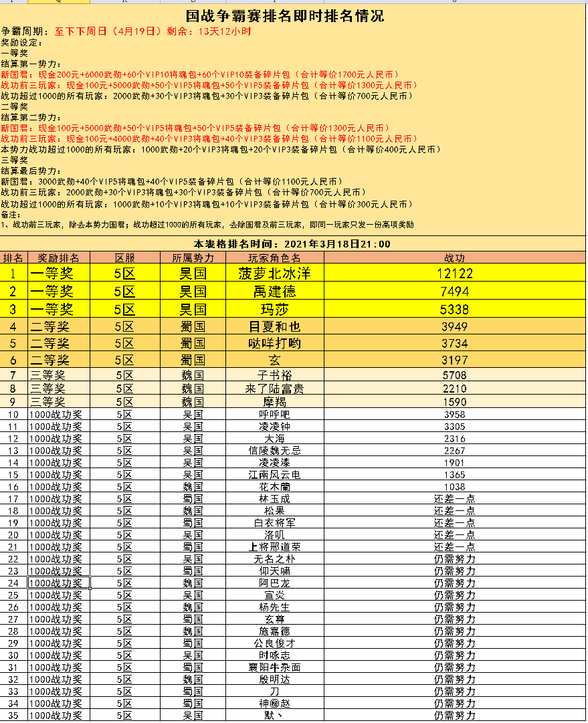Click the score cell 3949
This screenshot has width=588, height=723.
click(455, 326)
